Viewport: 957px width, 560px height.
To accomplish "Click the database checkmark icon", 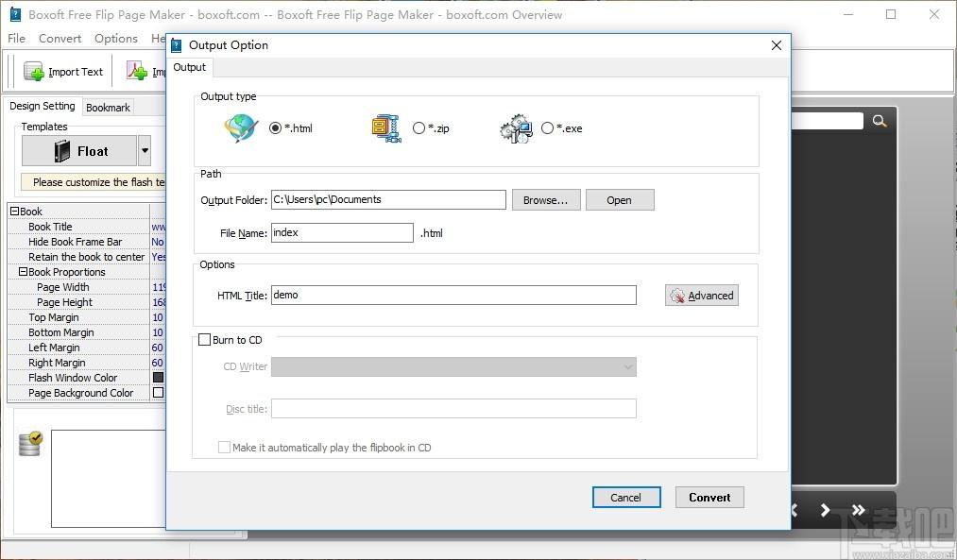I will [30, 444].
